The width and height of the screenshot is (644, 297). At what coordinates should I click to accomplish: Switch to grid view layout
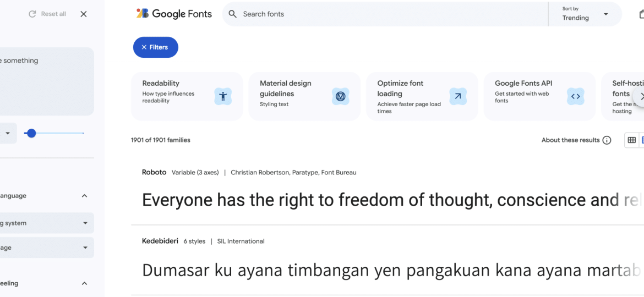point(631,140)
